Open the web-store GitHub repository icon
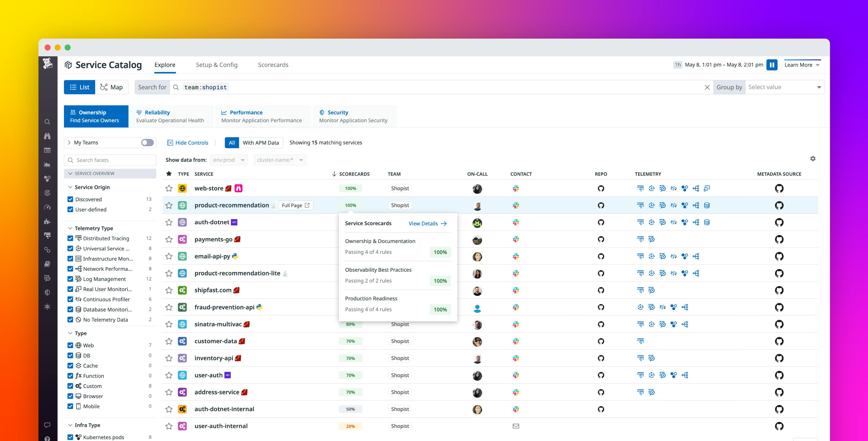The image size is (868, 441). [x=601, y=189]
